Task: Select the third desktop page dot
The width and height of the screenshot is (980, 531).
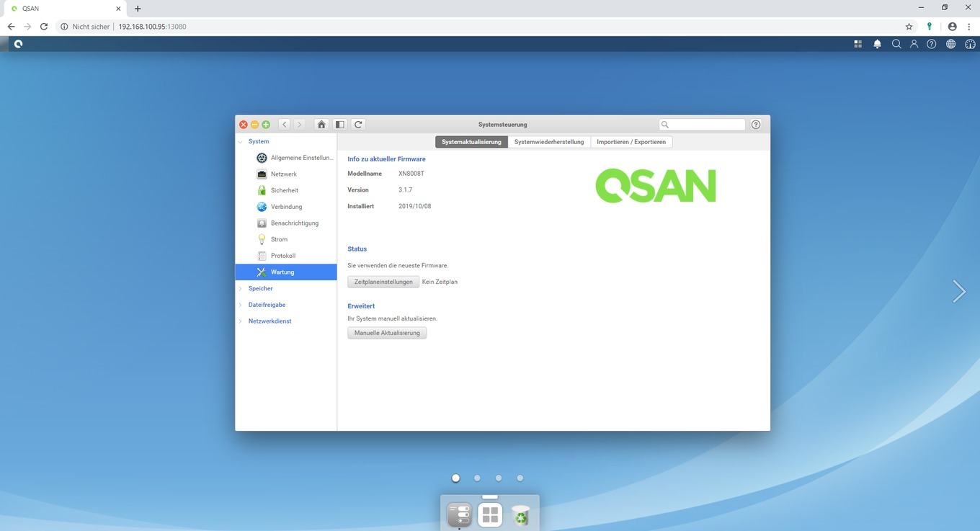Action: [499, 478]
